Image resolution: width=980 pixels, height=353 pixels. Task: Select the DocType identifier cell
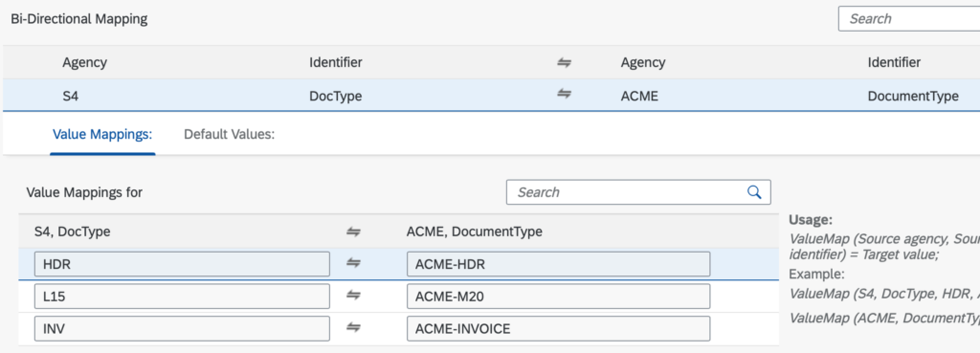[336, 97]
